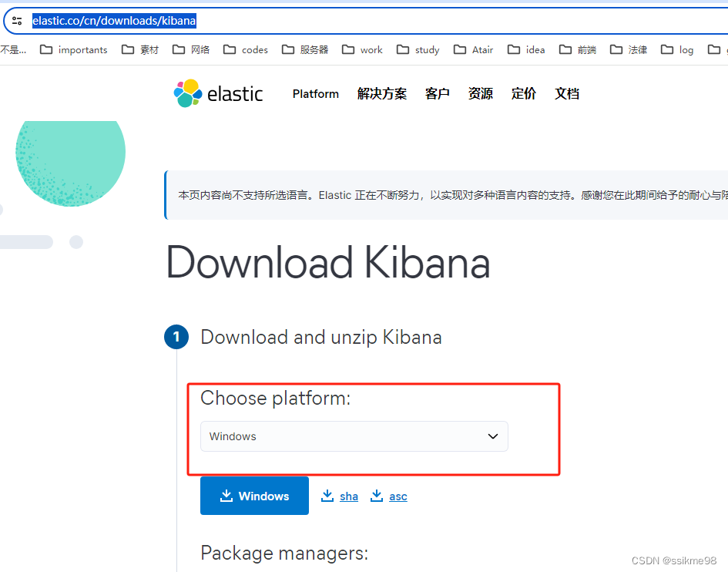Expand the Choose platform Windows dropdown

[354, 436]
